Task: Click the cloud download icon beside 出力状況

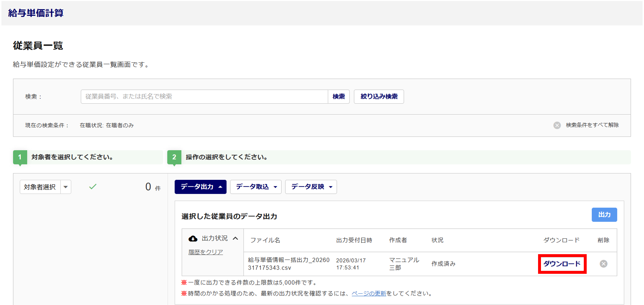Action: point(193,238)
